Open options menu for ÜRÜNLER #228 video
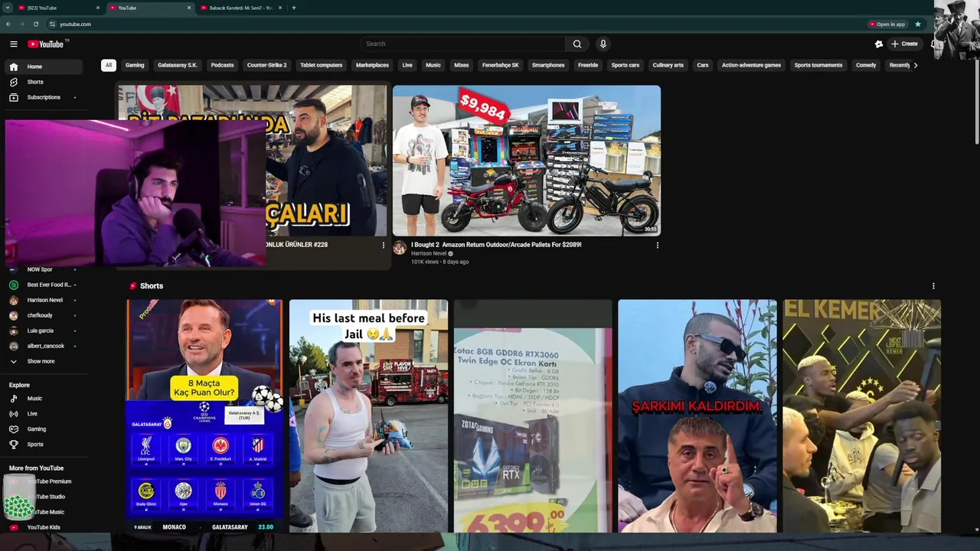This screenshot has width=980, height=551. (384, 245)
